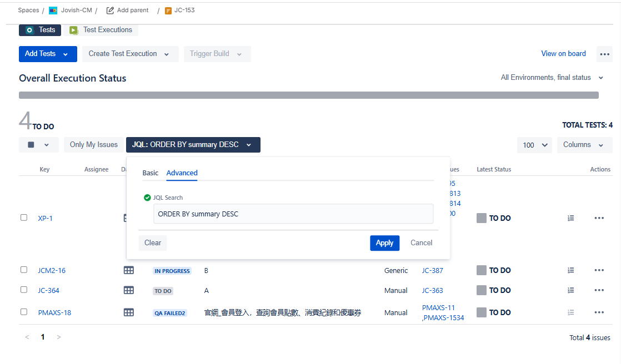Click the dataset grid icon for JCM2-16
This screenshot has height=364, width=621.
pyautogui.click(x=129, y=270)
